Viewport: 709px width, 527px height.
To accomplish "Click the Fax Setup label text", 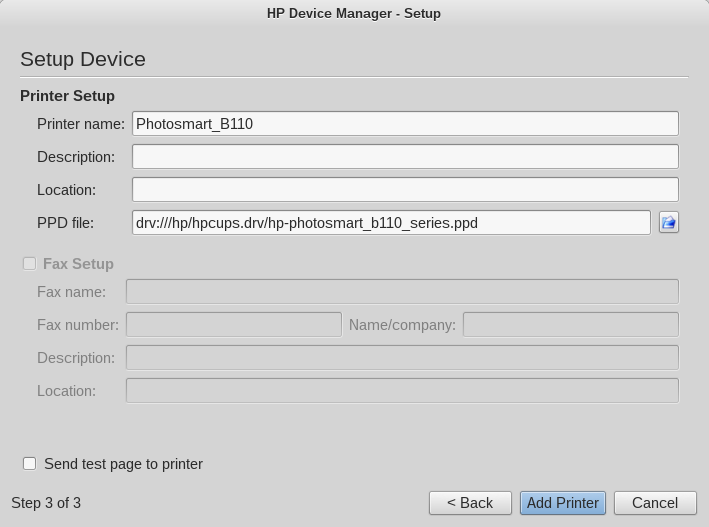I will pos(78,264).
